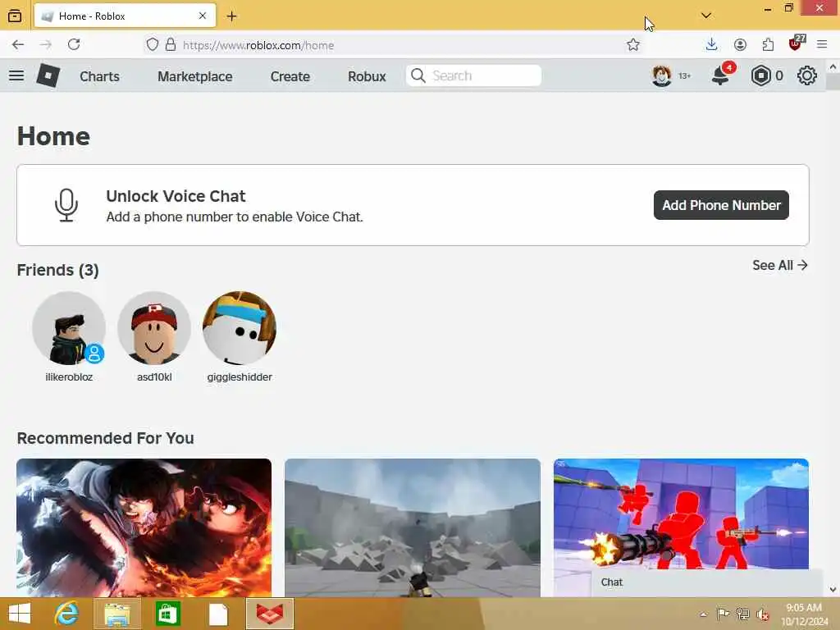The image size is (840, 630).
Task: Click the giggleshidder username text
Action: (x=240, y=377)
